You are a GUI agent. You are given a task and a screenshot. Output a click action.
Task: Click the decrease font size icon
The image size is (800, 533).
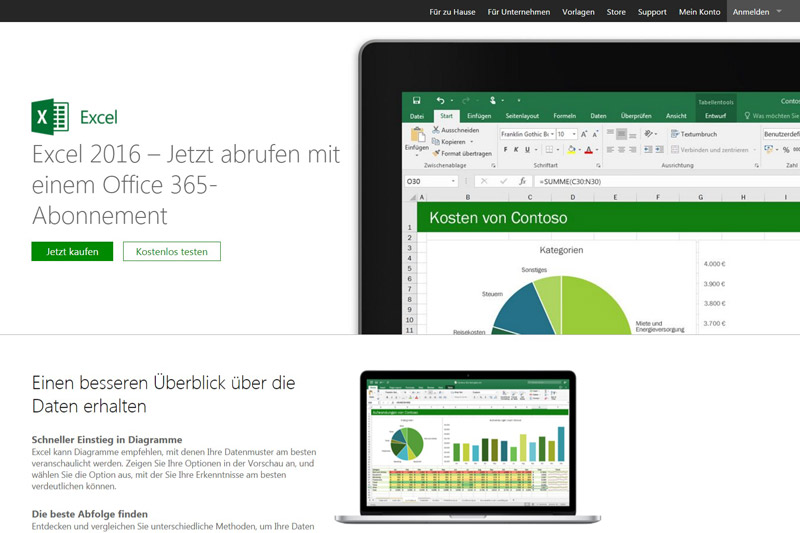pos(595,134)
